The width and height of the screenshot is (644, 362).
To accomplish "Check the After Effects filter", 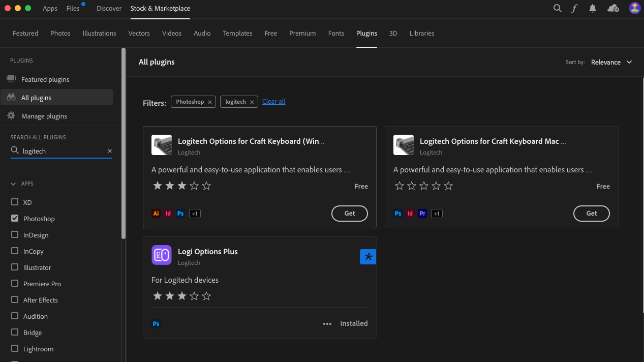I will 14,299.
